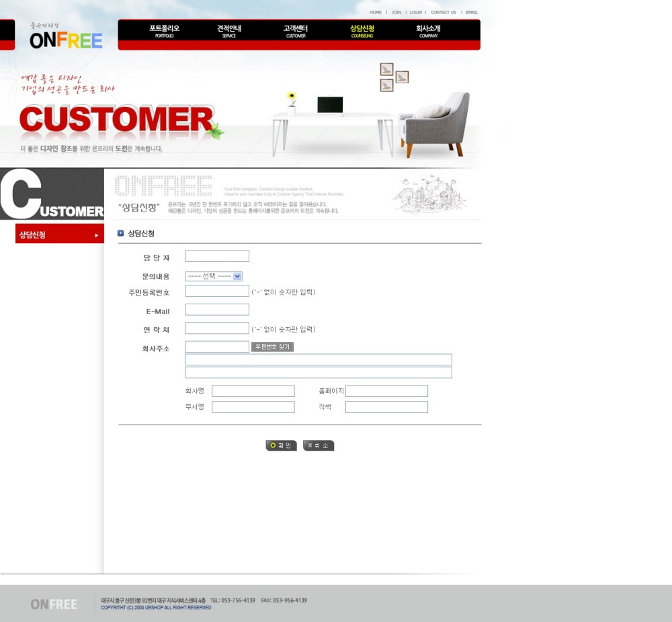Open the LOGIN link at top
This screenshot has height=622, width=672.
(x=416, y=12)
